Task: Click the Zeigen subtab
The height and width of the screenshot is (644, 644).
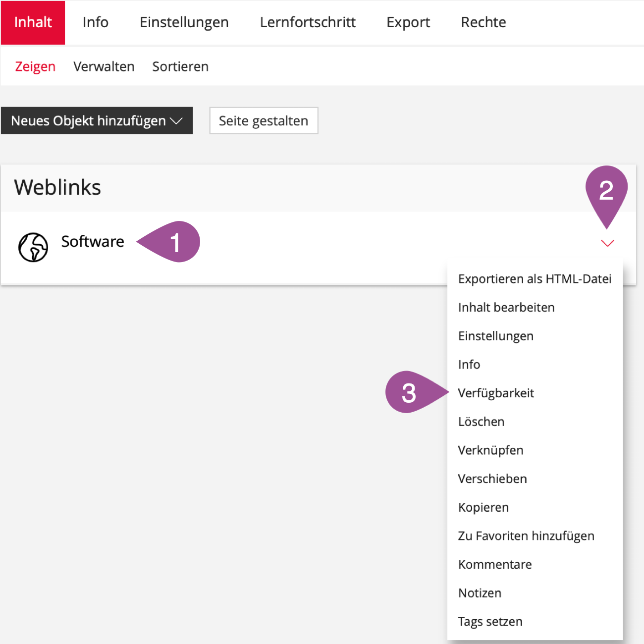Action: click(35, 66)
